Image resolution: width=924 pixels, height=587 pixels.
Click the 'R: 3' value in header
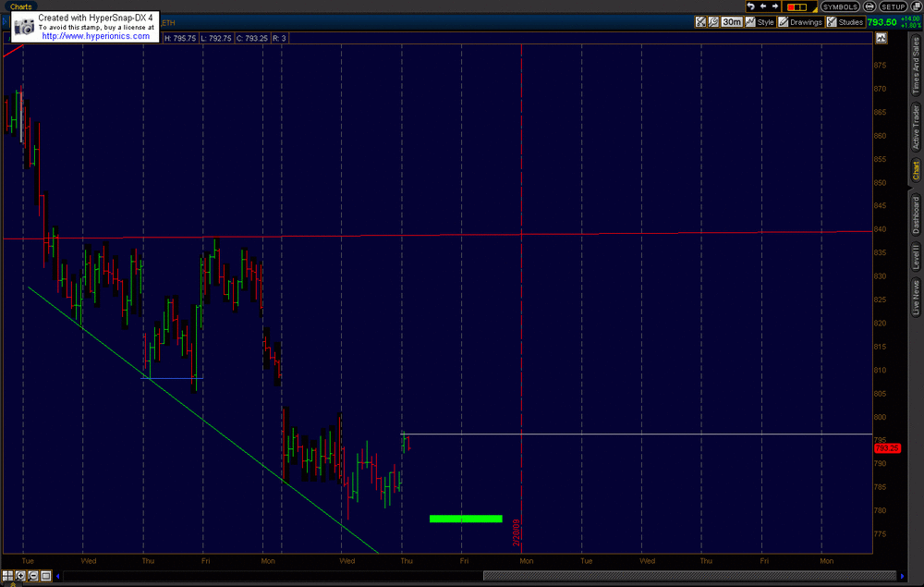[x=279, y=38]
